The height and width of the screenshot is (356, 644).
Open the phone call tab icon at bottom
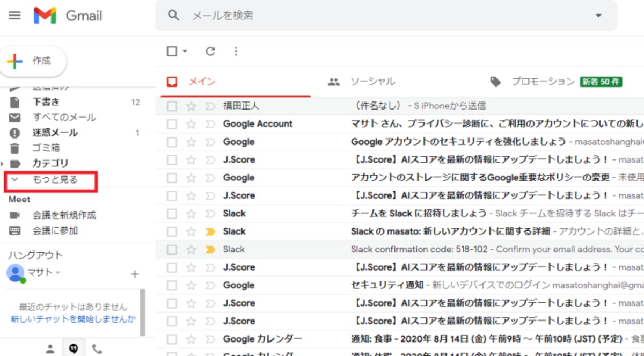pyautogui.click(x=97, y=348)
